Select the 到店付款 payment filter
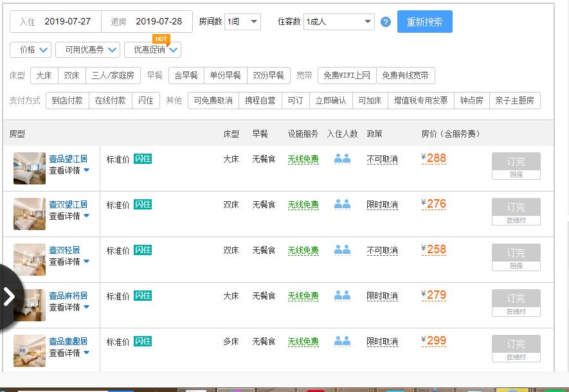Screen dimensions: 569x392 [x=67, y=100]
